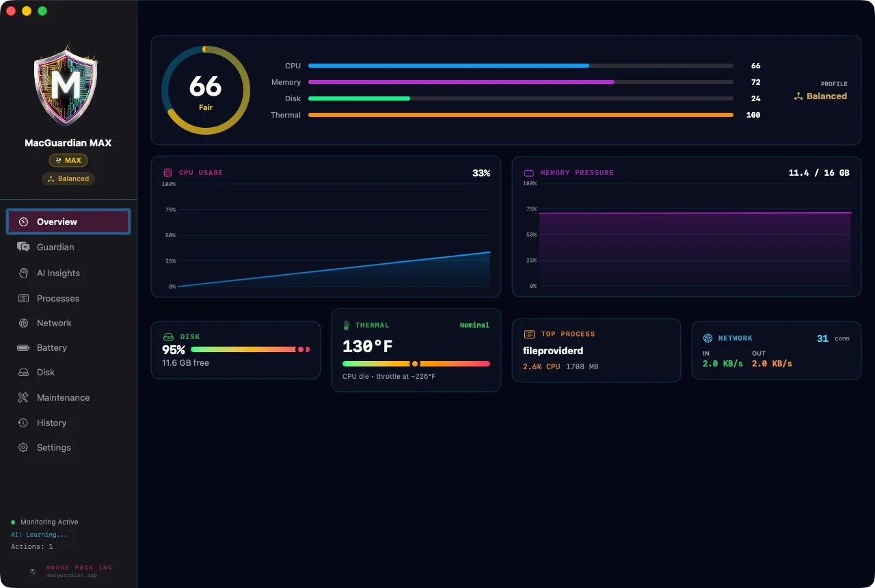Click the Maintenance tools icon
Viewport: 875px width, 588px height.
(x=23, y=397)
